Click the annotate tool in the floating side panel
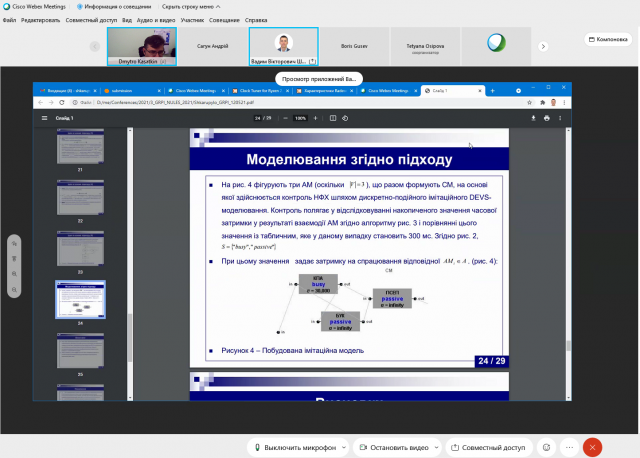This screenshot has height=458, width=640. [14, 244]
